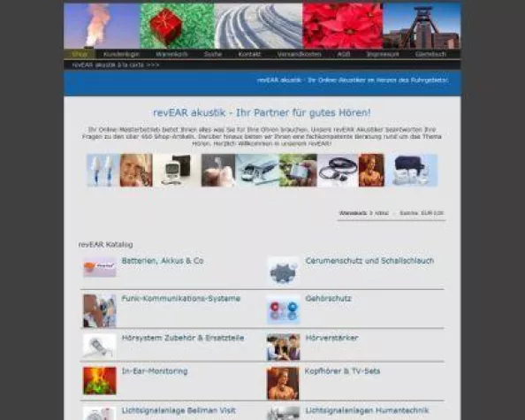The height and width of the screenshot is (420, 525).
Task: Open Lichtsignalanlage Bellman Visit category
Action: [179, 410]
